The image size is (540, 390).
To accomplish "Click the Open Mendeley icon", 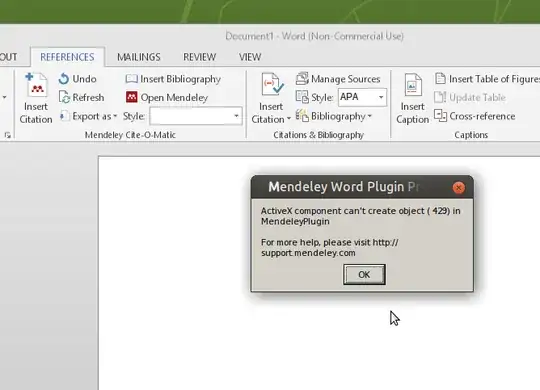I will (x=132, y=97).
